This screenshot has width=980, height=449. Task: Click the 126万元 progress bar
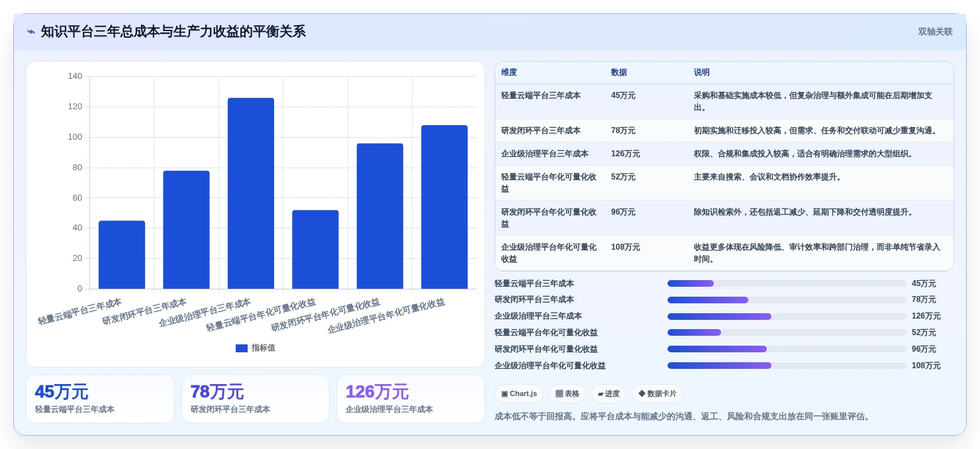787,317
